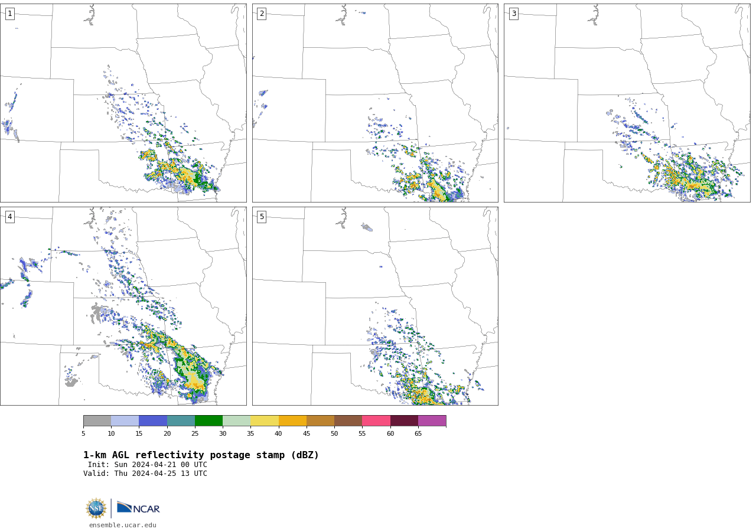Click the brown 50-55 dBZ swatch
756x532 pixels.
pos(348,421)
